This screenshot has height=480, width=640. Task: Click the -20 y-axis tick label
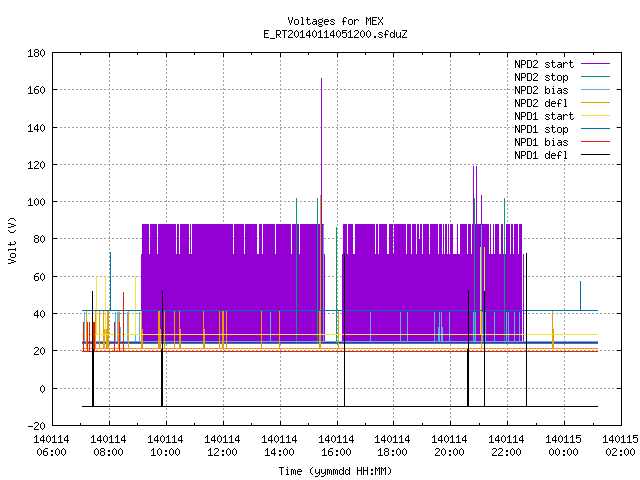tap(36, 426)
